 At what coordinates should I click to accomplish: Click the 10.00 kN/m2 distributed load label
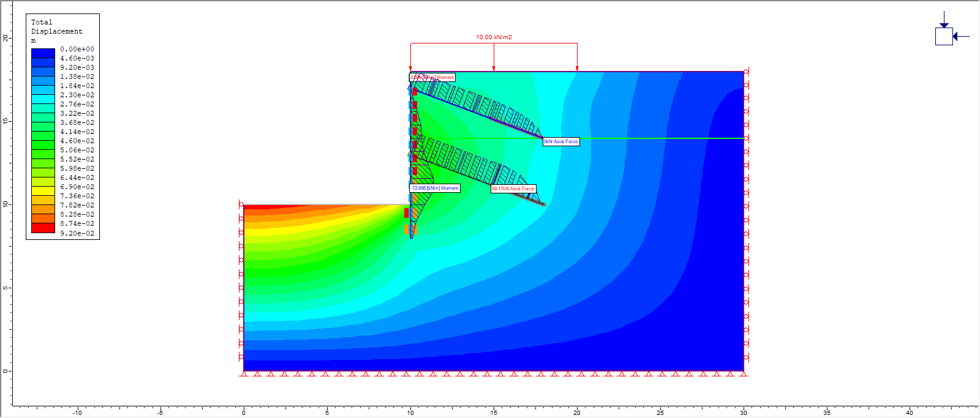pyautogui.click(x=494, y=37)
